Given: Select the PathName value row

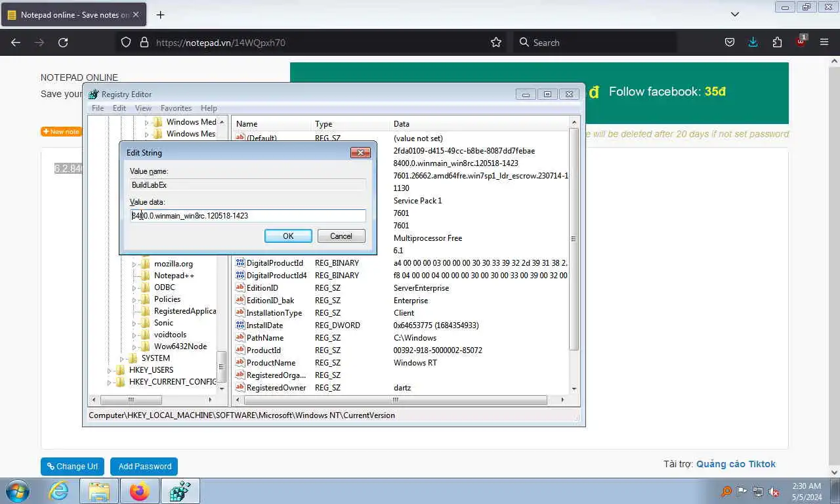Looking at the screenshot, I should (400, 338).
